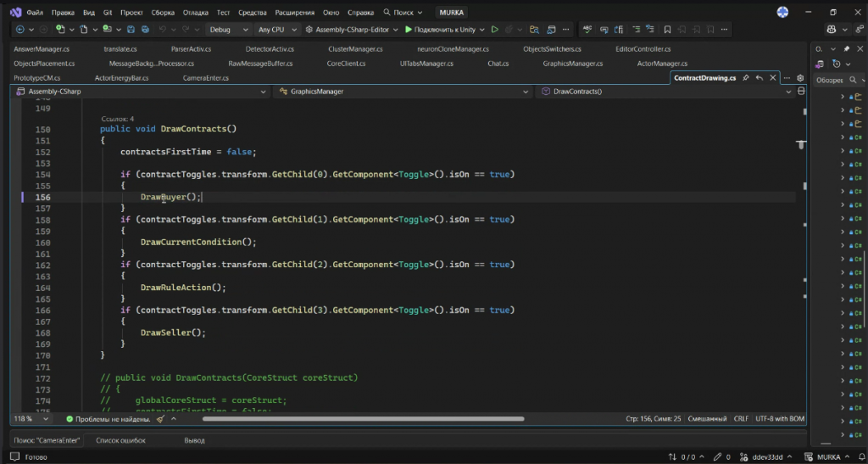868x464 pixels.
Task: Click the user account avatar icon
Action: 782,13
